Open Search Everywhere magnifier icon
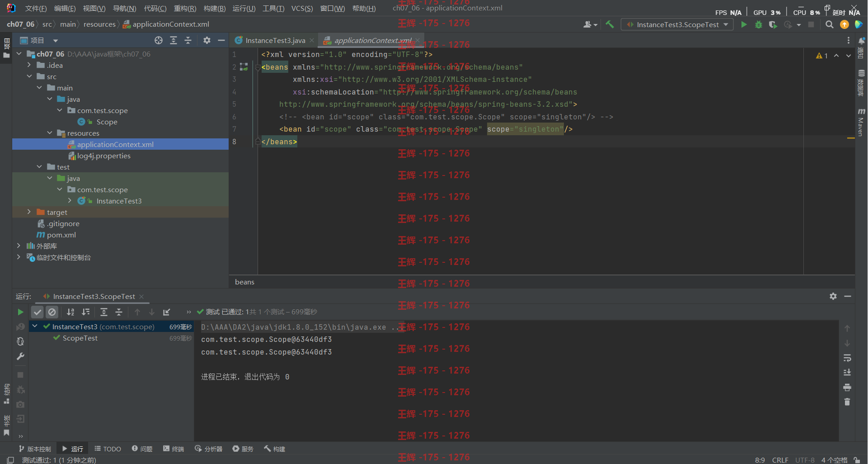The image size is (868, 464). pos(830,24)
